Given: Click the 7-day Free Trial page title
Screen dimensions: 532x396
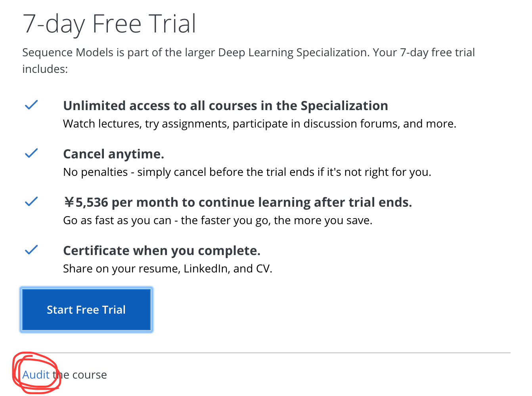Looking at the screenshot, I should [109, 24].
